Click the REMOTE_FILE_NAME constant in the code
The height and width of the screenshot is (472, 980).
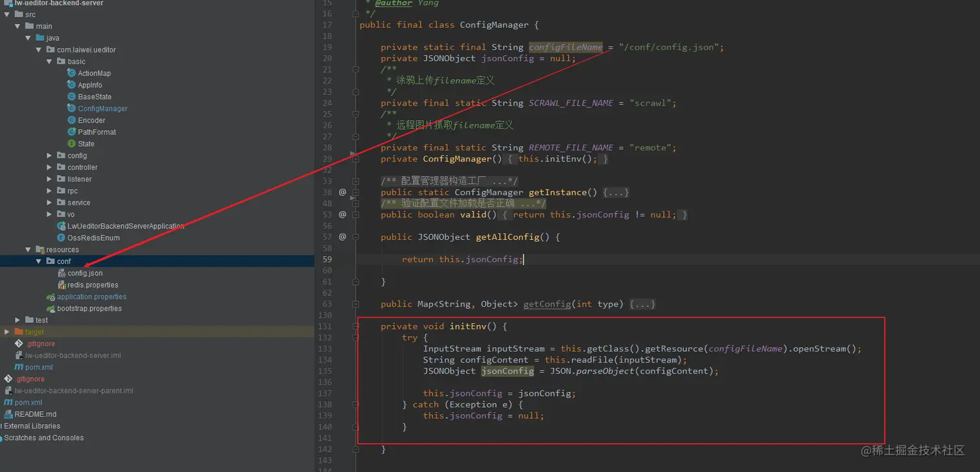pyautogui.click(x=571, y=148)
